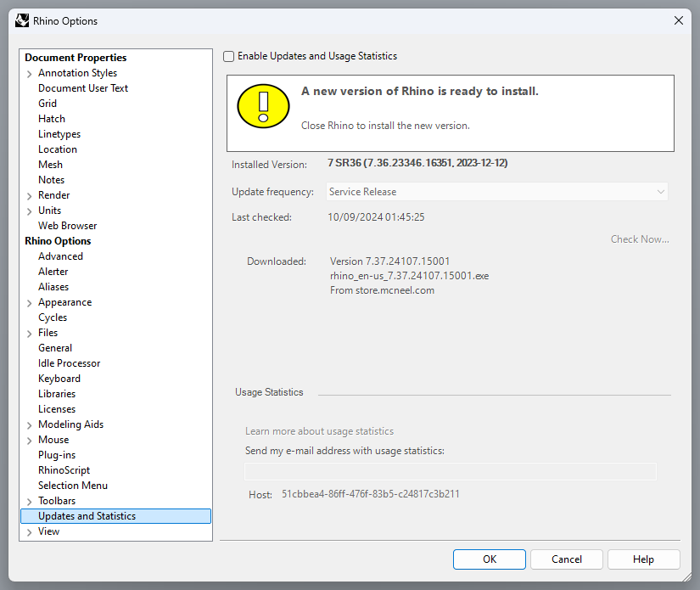
Task: Expand the Units tree node
Action: (30, 211)
